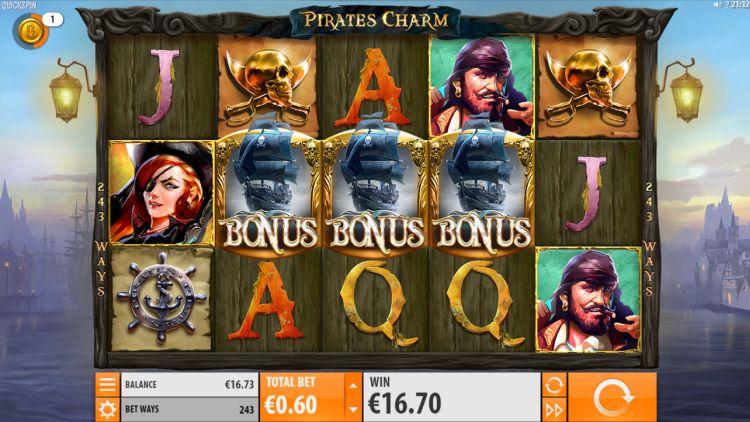The width and height of the screenshot is (750, 422).
Task: Click the Quickspin logo
Action: 18,5
